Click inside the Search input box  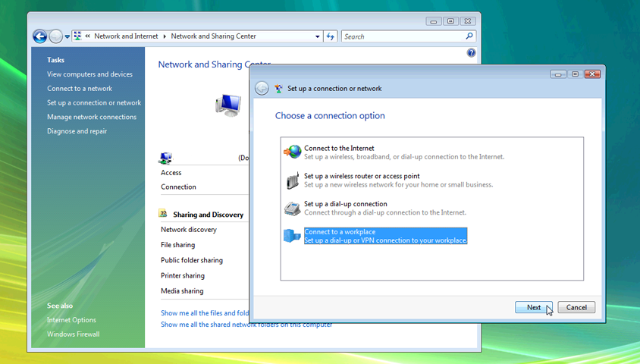[x=402, y=36]
